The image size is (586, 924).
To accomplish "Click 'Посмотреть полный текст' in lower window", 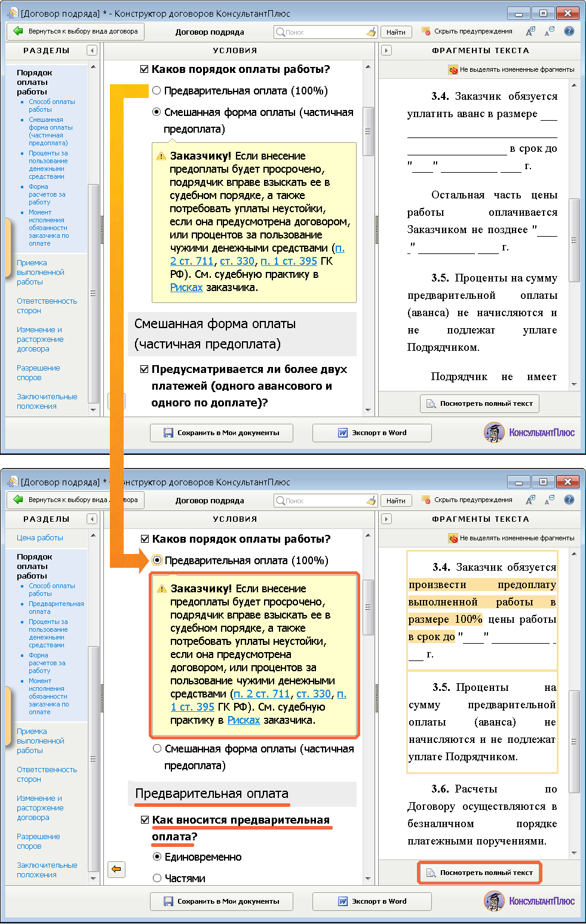I will (x=480, y=873).
